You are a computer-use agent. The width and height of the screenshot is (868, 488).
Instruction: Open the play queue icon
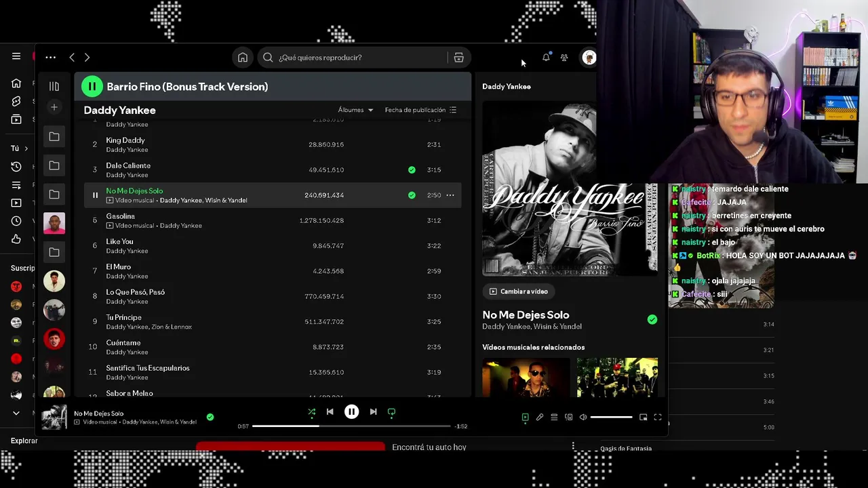coord(554,418)
